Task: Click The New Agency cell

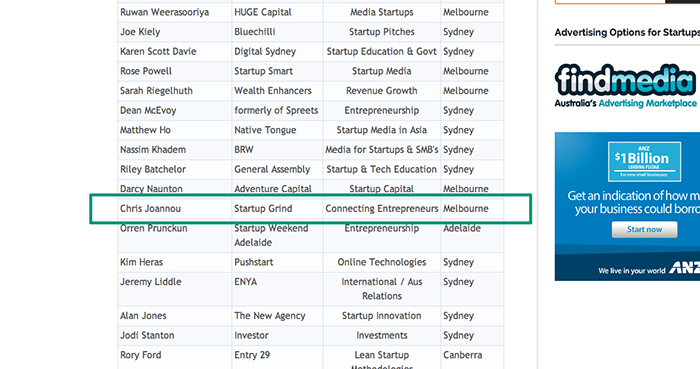Action: point(277,315)
